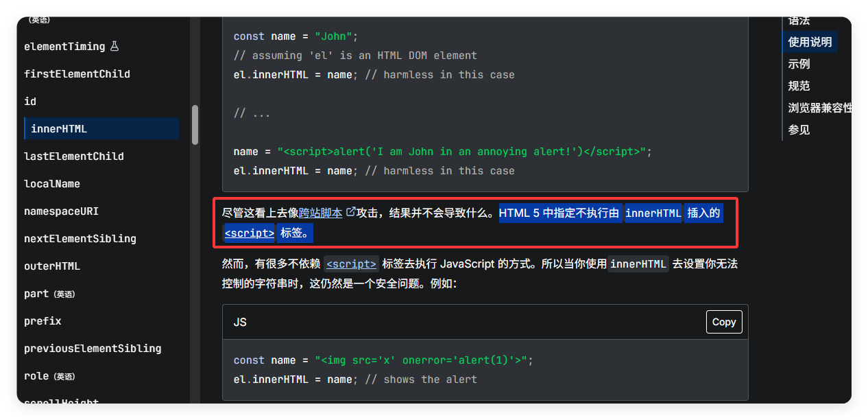Screen dimensions: 868x420
Task: Go to the id property page
Action: (30, 102)
